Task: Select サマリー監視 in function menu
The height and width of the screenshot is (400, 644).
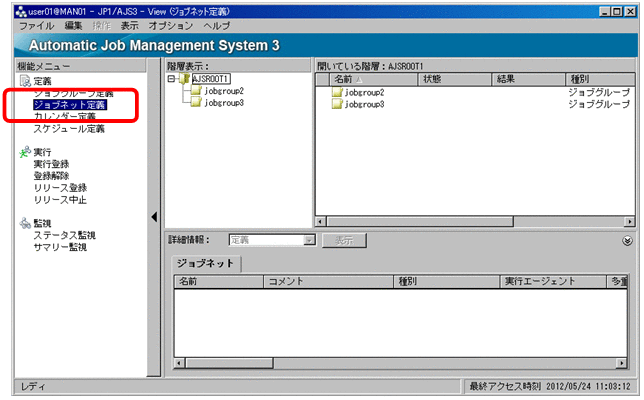Action: (60, 247)
